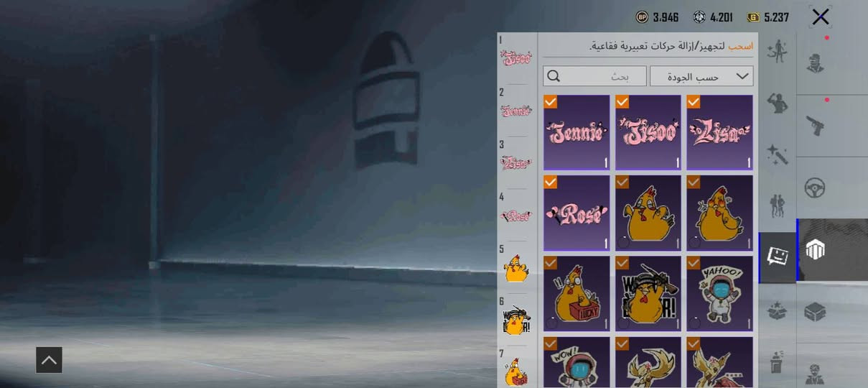This screenshot has width=868, height=388.
Task: Open the starred gift box category
Action: tap(777, 310)
